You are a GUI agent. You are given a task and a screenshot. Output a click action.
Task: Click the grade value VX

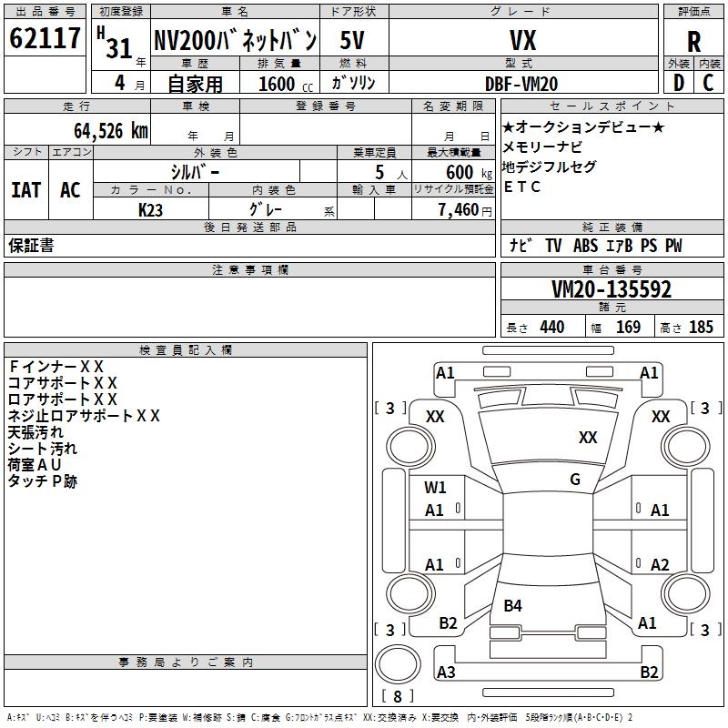[x=522, y=40]
